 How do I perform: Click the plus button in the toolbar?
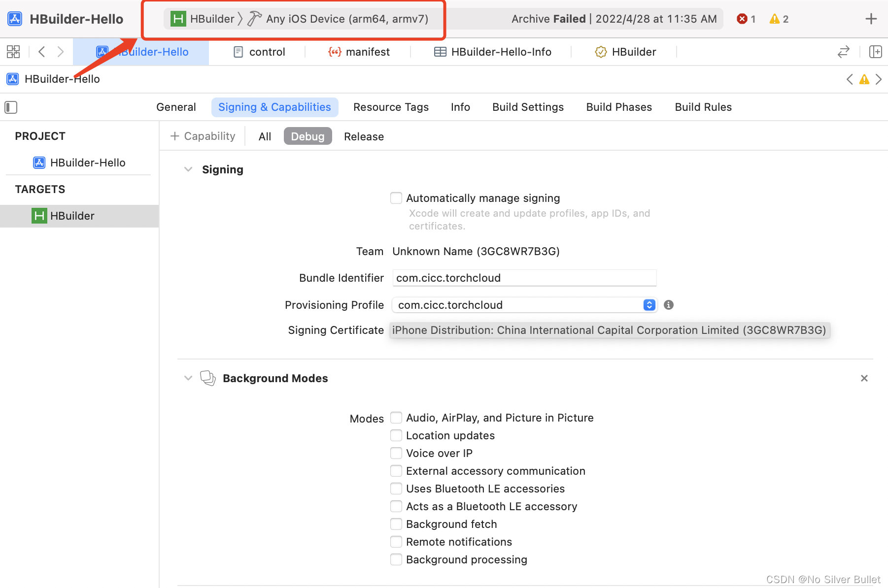[x=871, y=19]
